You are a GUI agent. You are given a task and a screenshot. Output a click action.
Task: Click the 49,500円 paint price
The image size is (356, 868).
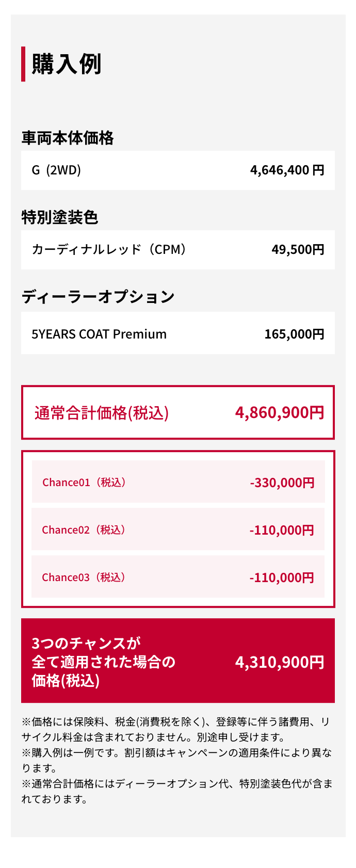pyautogui.click(x=298, y=250)
